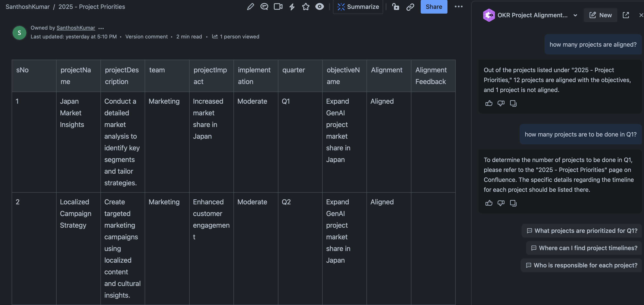Viewport: 644px width, 305px height.
Task: Open the inline comments icon
Action: [264, 7]
